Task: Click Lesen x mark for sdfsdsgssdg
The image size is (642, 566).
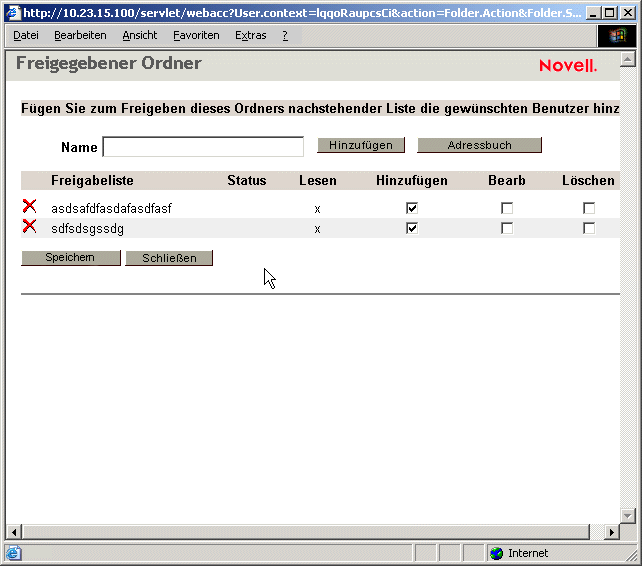Action: click(x=317, y=230)
